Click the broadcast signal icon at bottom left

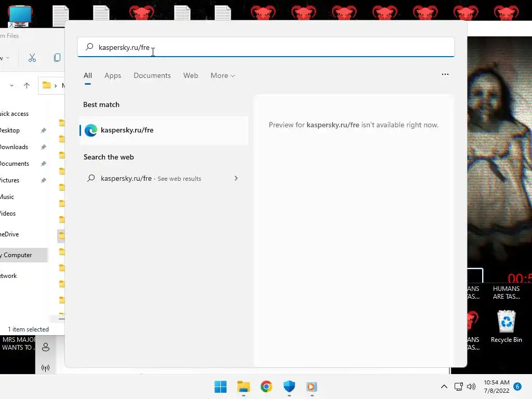pos(46,368)
